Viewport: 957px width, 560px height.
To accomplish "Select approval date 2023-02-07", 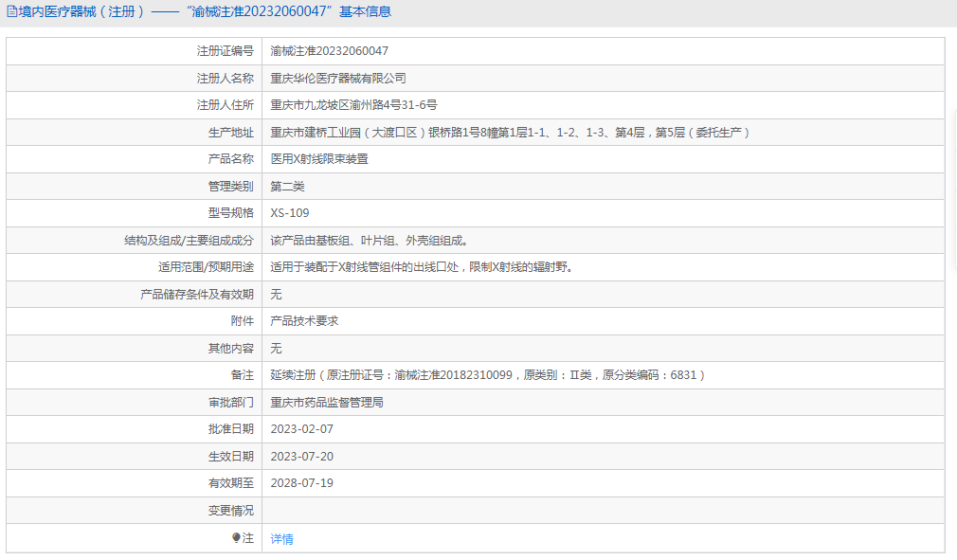I will coord(302,429).
